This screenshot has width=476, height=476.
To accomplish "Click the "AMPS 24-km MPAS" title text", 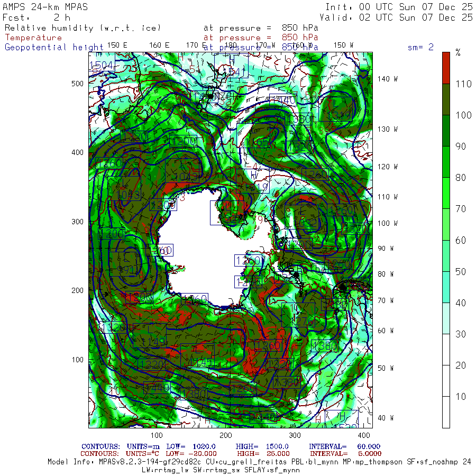I will tap(45, 7).
